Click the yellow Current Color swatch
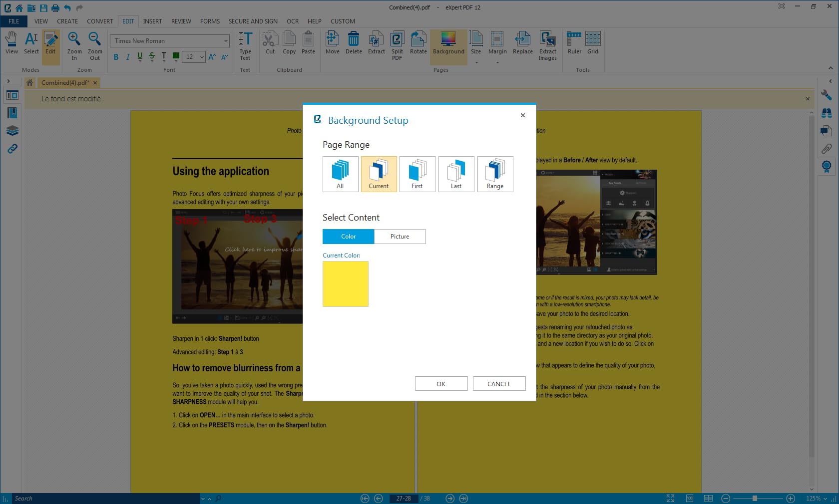 (345, 284)
